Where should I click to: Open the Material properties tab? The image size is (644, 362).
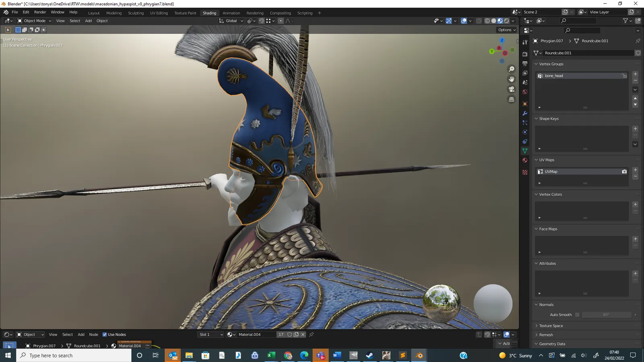pos(525,160)
